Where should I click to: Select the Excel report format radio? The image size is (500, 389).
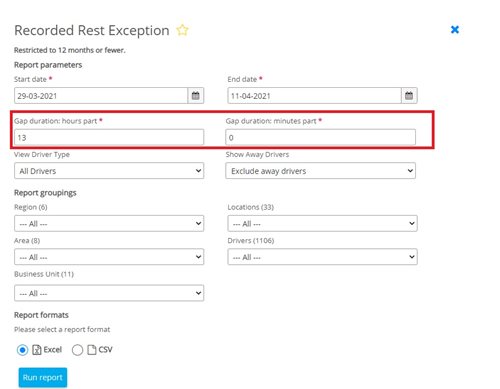tap(22, 350)
